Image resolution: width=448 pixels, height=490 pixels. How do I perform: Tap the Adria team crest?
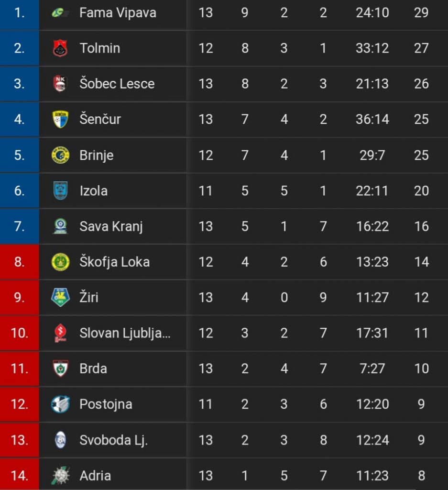click(x=60, y=476)
